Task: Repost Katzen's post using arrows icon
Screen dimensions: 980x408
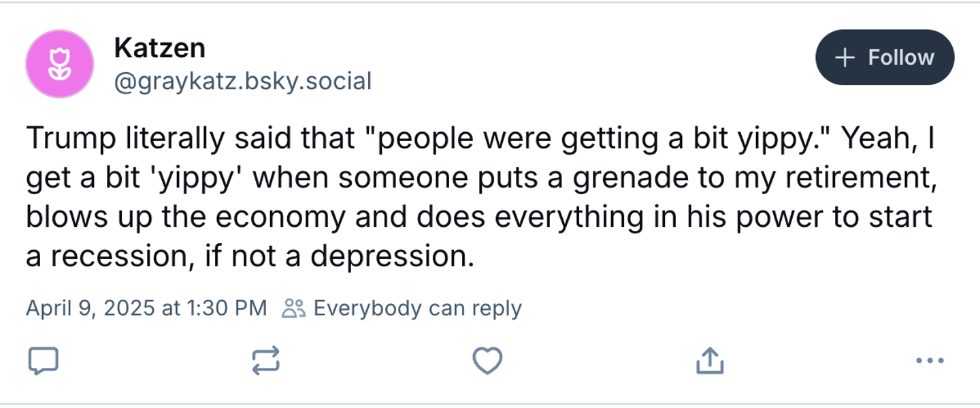Action: [x=265, y=361]
